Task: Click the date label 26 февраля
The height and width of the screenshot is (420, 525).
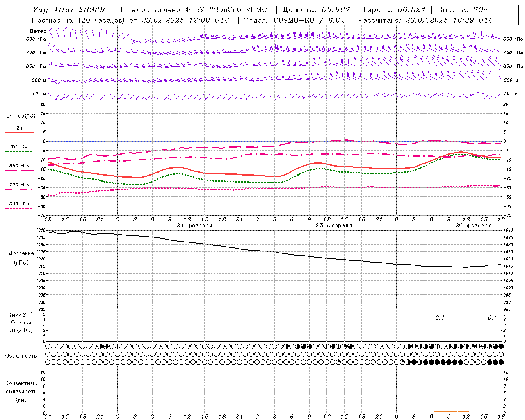Action: pos(473,226)
